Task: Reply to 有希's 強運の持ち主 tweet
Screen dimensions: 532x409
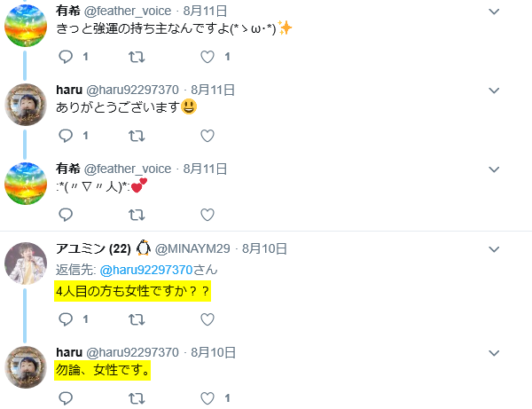Action: pyautogui.click(x=66, y=57)
